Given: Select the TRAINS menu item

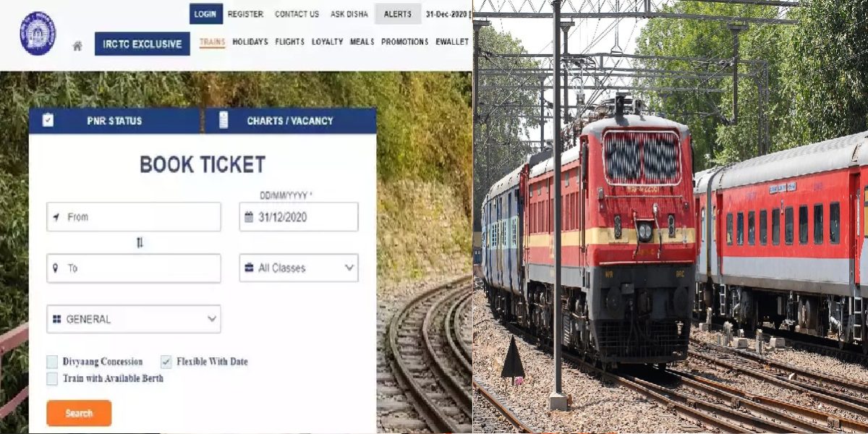Looking at the screenshot, I should pos(212,42).
